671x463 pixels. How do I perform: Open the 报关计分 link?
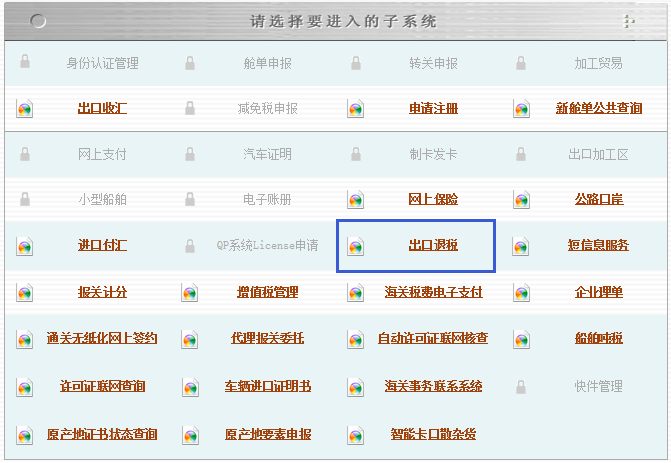[x=102, y=292]
